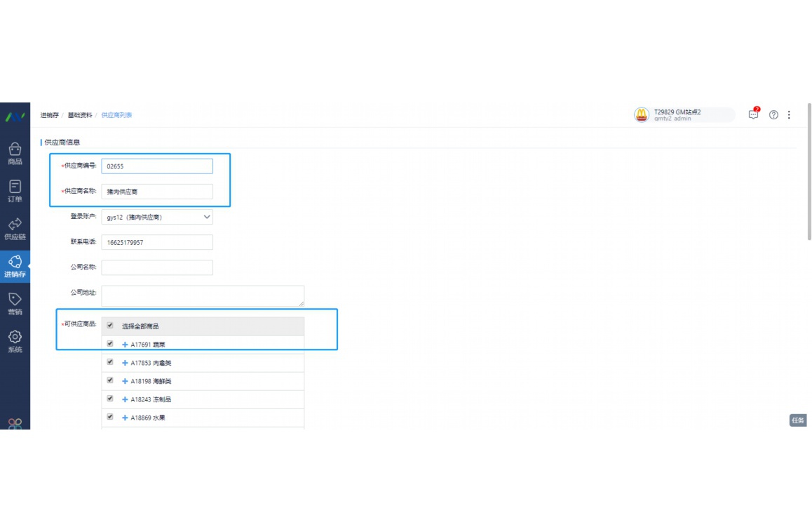The image size is (812, 532).
Task: Uncheck the 选择全部商品 checkbox
Action: point(110,326)
